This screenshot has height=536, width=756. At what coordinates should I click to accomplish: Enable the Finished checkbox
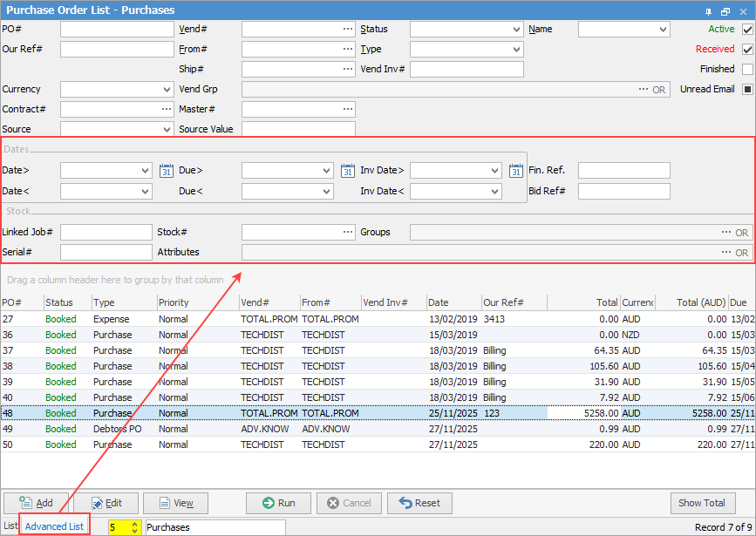[x=747, y=70]
